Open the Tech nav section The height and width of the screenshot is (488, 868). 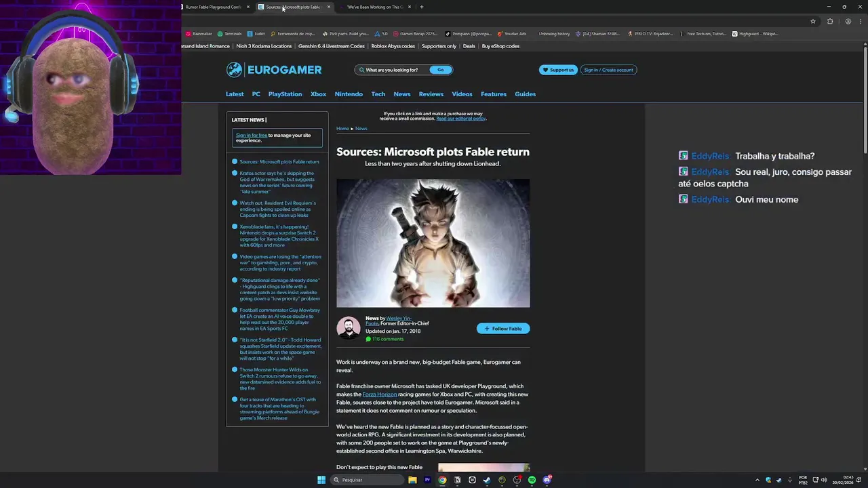tap(378, 94)
